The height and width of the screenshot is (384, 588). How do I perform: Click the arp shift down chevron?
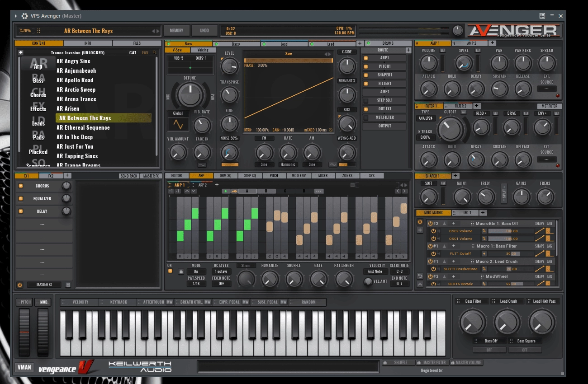tap(194, 191)
